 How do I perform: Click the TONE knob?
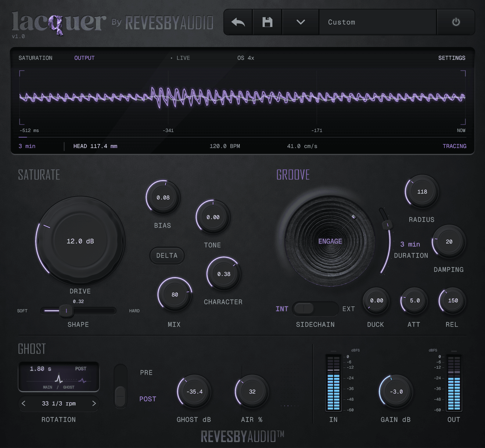[213, 217]
